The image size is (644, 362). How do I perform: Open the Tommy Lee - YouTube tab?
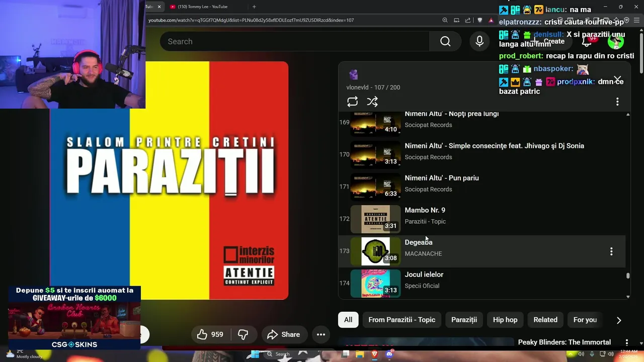point(202,7)
